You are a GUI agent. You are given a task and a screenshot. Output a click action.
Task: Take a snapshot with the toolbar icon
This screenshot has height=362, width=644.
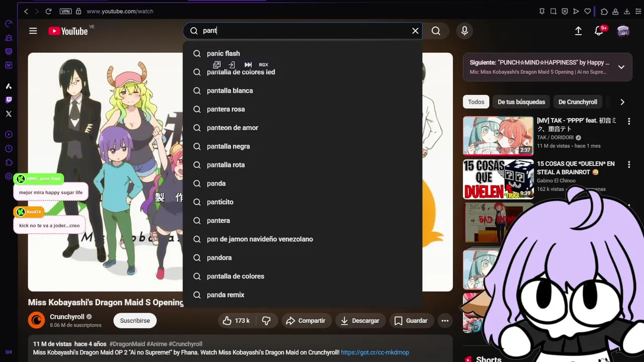tap(553, 11)
